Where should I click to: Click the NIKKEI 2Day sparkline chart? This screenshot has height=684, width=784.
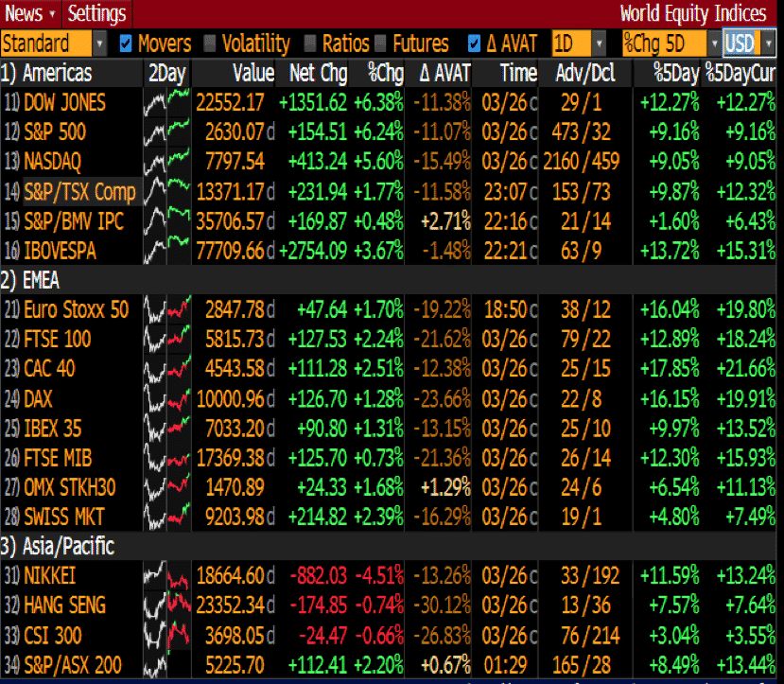(x=167, y=576)
